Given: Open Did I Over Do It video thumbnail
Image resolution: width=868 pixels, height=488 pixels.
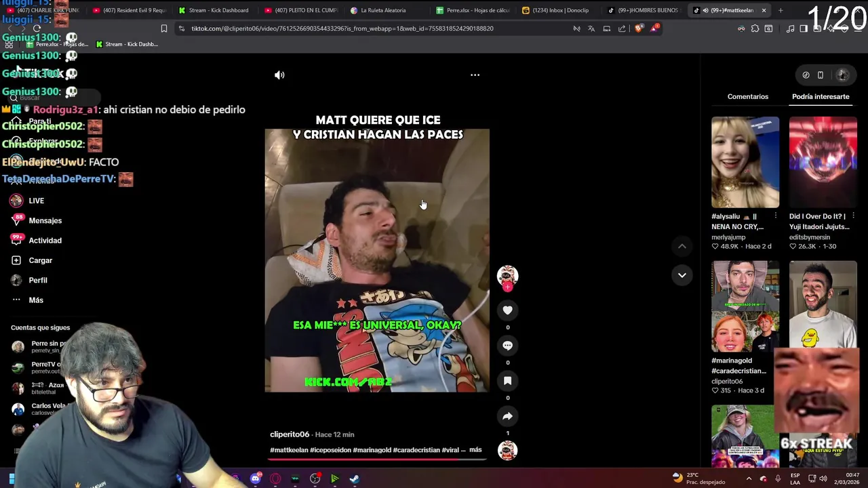Looking at the screenshot, I should 823,162.
